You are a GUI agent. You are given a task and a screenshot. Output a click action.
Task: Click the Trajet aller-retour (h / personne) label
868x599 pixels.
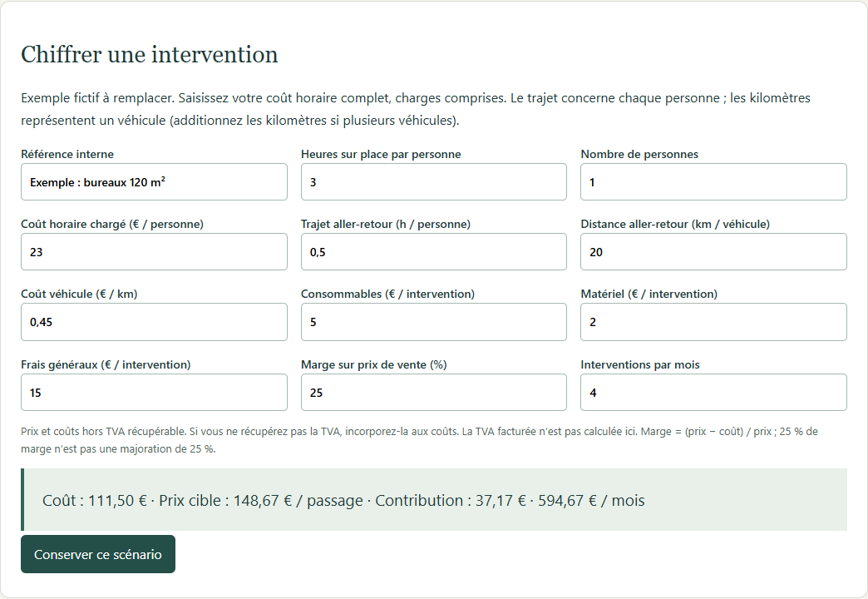[386, 224]
